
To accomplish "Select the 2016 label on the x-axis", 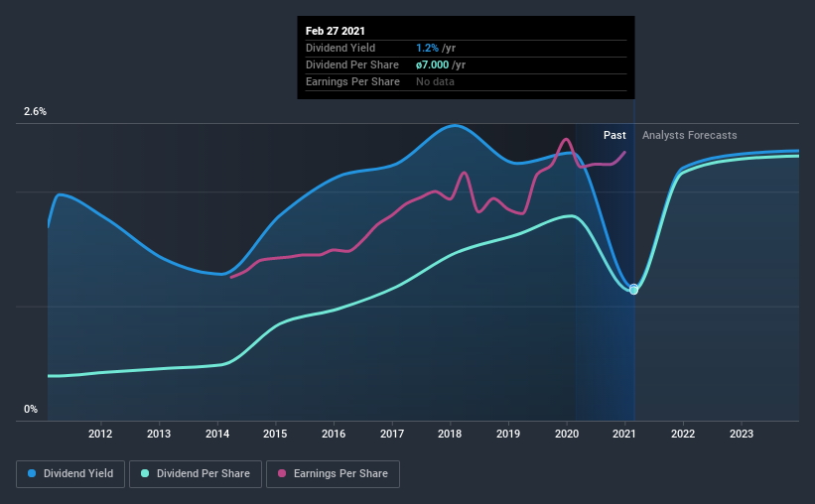I will [x=334, y=434].
